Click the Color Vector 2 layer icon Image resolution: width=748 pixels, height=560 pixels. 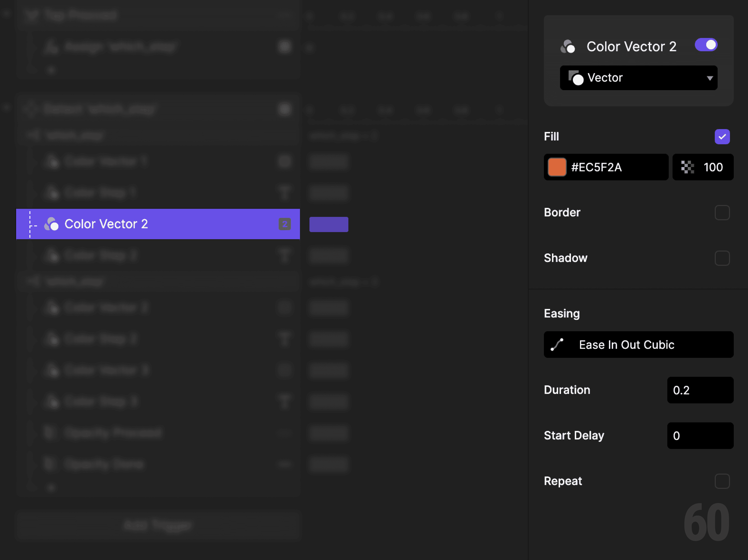51,224
